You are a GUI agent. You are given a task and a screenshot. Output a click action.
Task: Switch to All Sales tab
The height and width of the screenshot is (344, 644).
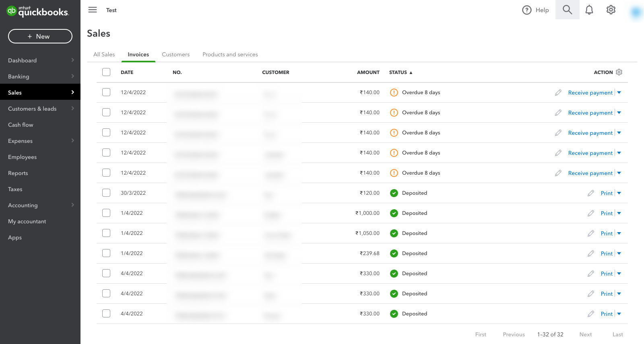point(104,54)
